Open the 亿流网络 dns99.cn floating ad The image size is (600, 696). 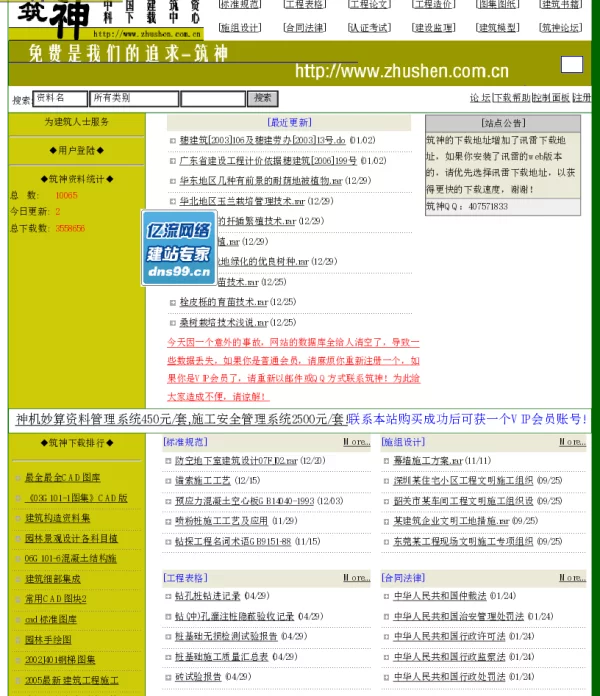point(179,248)
